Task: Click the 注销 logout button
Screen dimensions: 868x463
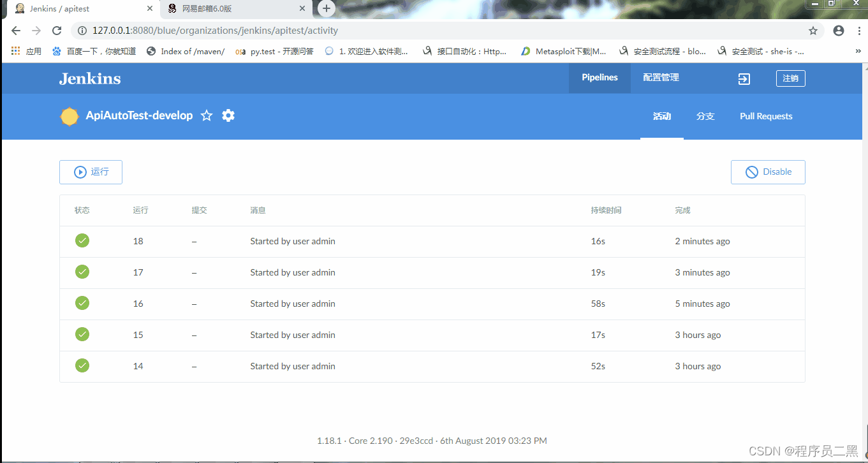Action: coord(790,78)
